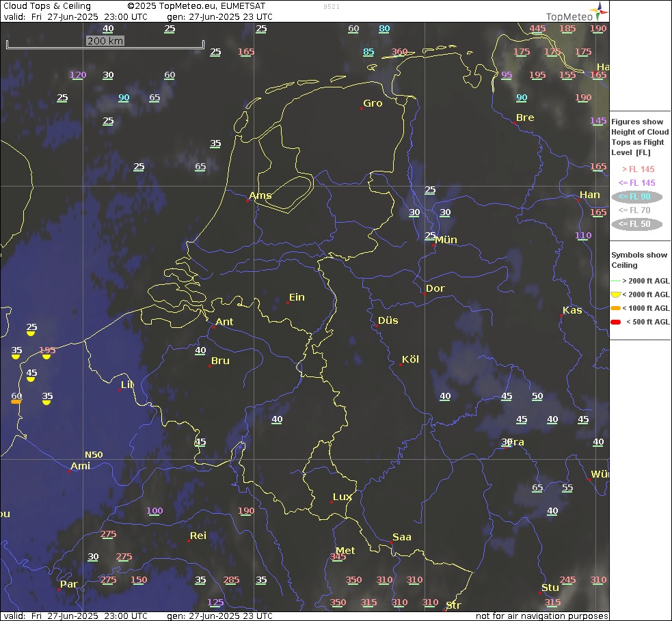Click the 'not for air navigation purposes' notice

coord(541,616)
